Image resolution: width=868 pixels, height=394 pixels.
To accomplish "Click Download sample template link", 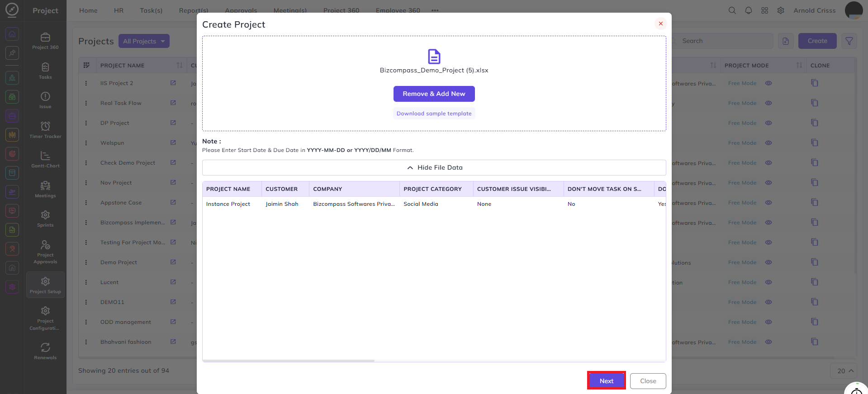I will (x=434, y=114).
